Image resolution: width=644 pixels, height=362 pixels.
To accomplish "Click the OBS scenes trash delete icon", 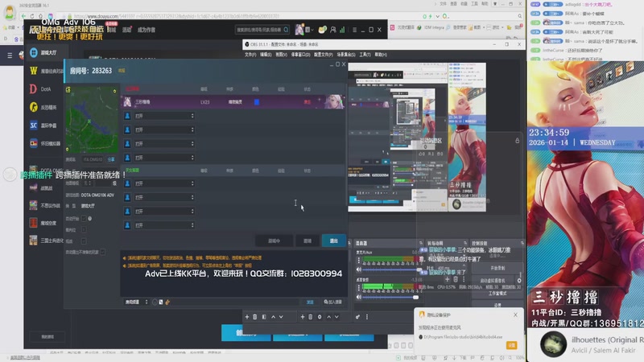I will pos(255,317).
